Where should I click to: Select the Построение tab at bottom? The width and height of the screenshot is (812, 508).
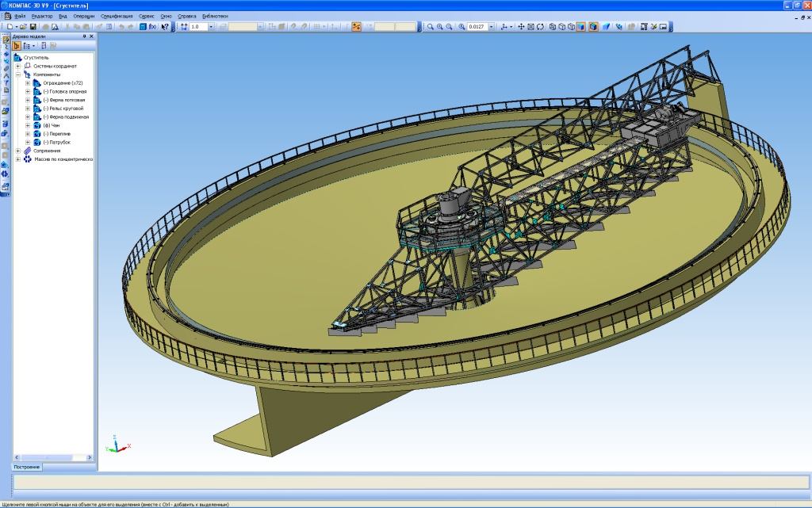click(27, 467)
